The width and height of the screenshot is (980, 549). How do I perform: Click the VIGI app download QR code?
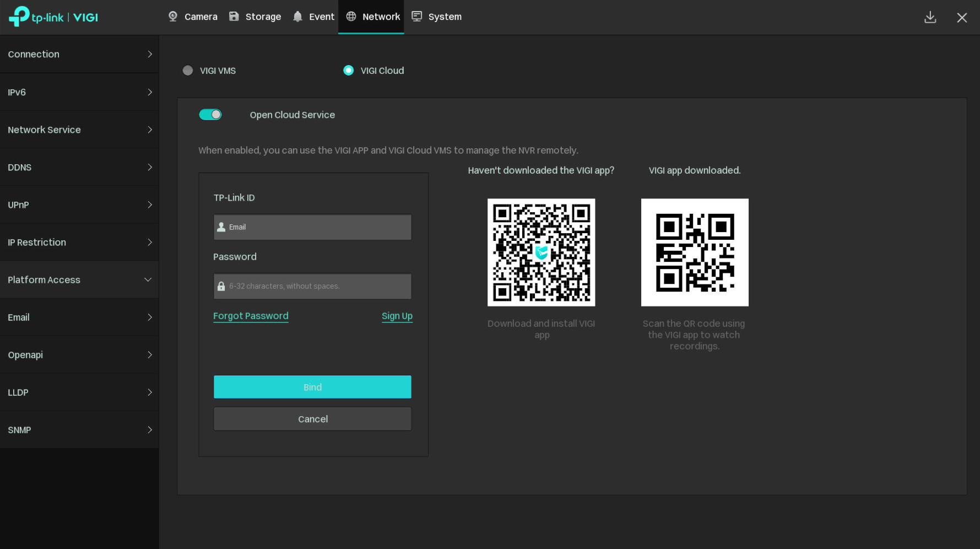542,252
